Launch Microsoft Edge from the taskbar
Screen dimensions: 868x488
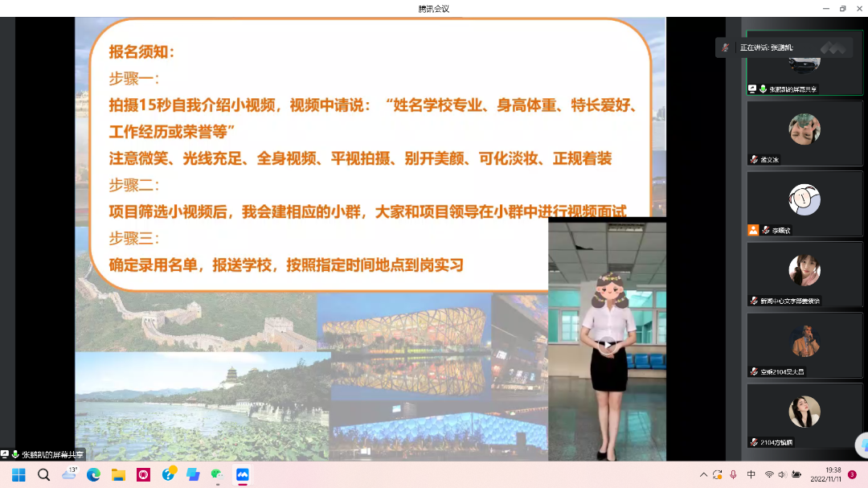click(93, 475)
